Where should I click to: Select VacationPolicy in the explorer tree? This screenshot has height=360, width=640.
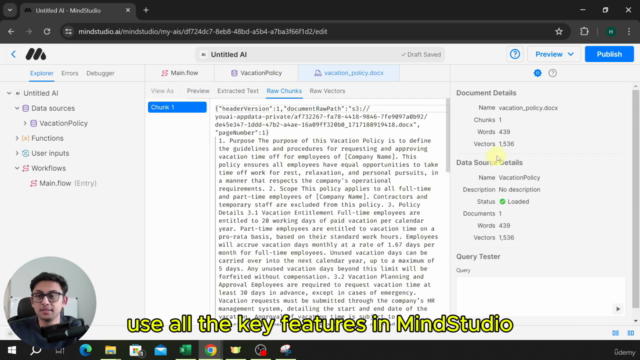pyautogui.click(x=63, y=123)
